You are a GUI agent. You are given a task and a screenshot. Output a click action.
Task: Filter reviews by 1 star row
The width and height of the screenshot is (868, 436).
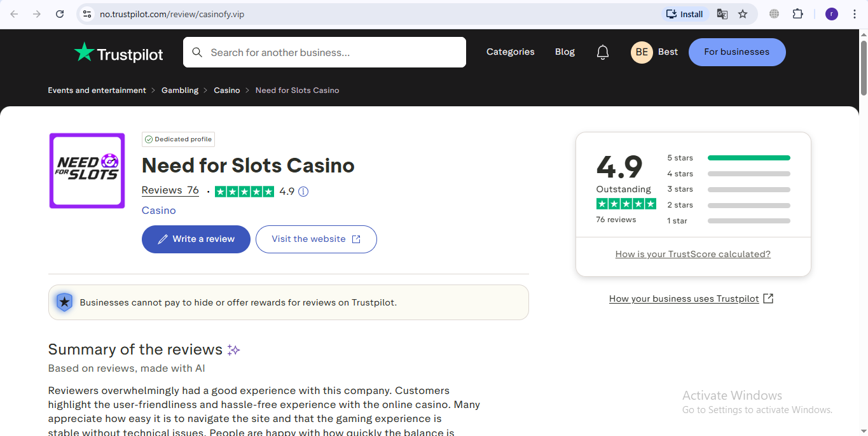click(x=728, y=221)
